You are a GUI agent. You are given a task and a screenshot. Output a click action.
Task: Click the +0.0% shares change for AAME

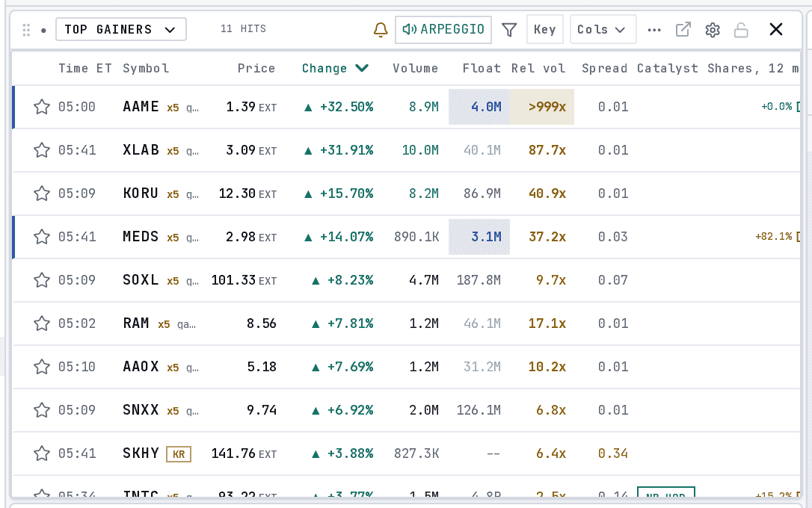point(776,106)
